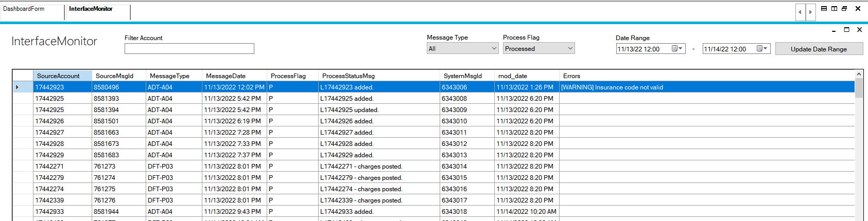Select the InterfaceMonitor tab
868x221 pixels.
click(x=91, y=9)
